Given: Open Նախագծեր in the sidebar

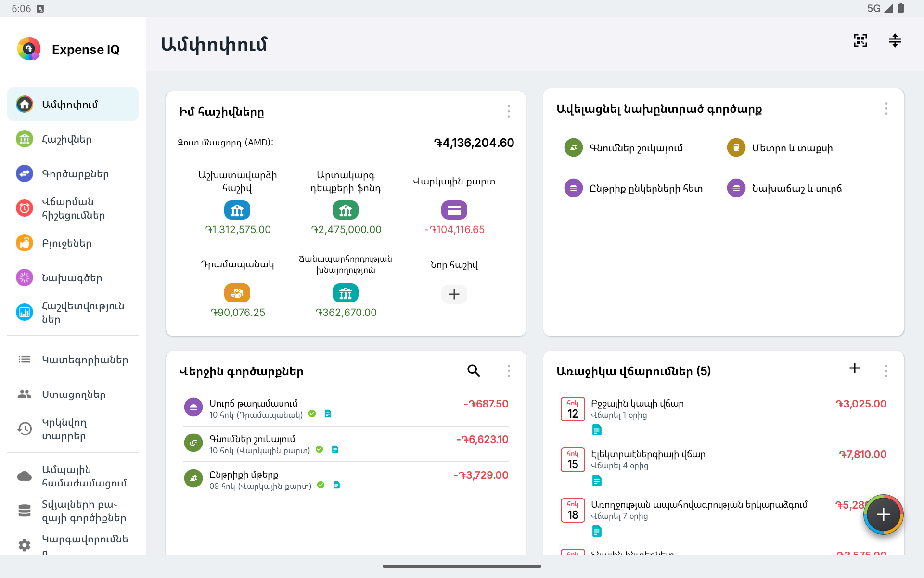Looking at the screenshot, I should (x=73, y=277).
